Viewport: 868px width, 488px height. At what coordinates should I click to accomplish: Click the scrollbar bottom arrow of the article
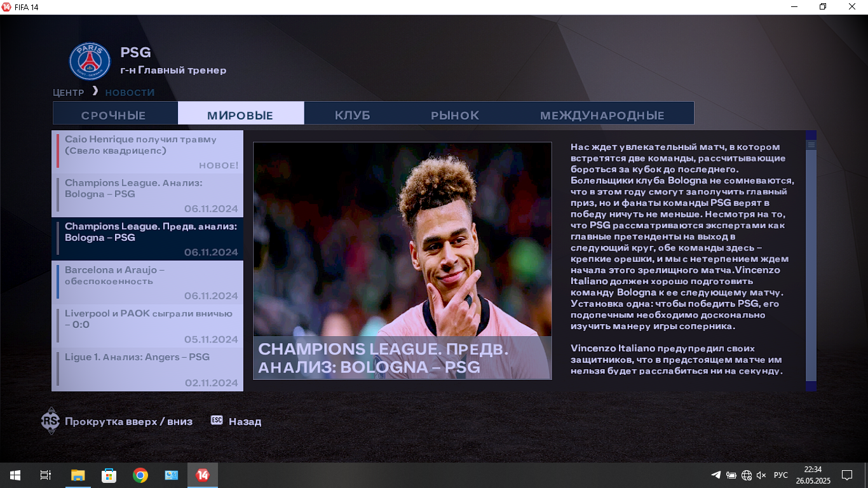click(x=811, y=386)
